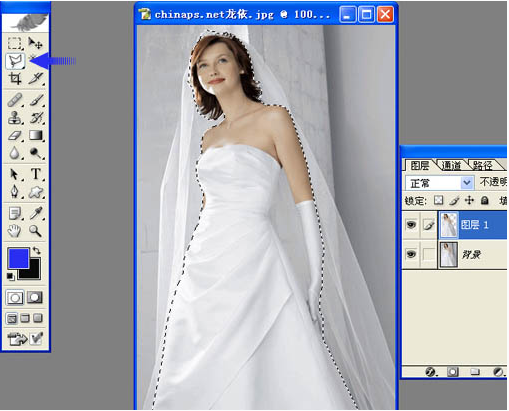Create a new layer set
Screen dimensions: 509x411
pos(475,372)
